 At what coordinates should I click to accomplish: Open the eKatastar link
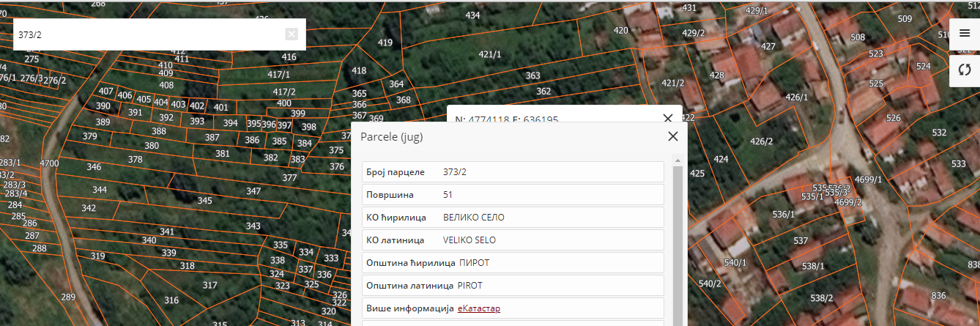[x=478, y=308]
